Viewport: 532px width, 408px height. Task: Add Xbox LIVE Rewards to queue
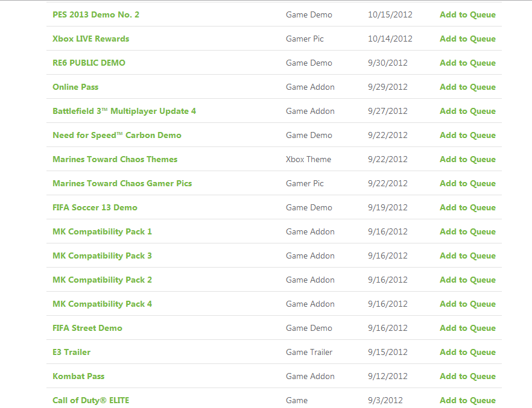(x=467, y=39)
